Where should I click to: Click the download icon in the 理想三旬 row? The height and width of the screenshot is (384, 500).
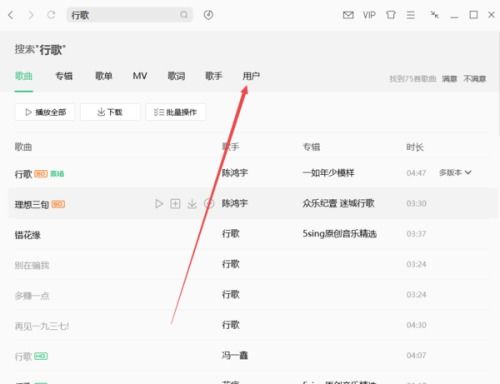tap(192, 203)
